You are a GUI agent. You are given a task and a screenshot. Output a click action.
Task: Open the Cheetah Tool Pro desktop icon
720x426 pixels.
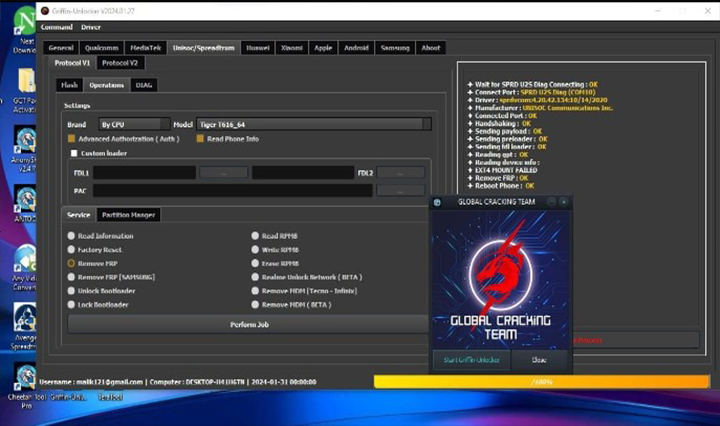(x=26, y=385)
